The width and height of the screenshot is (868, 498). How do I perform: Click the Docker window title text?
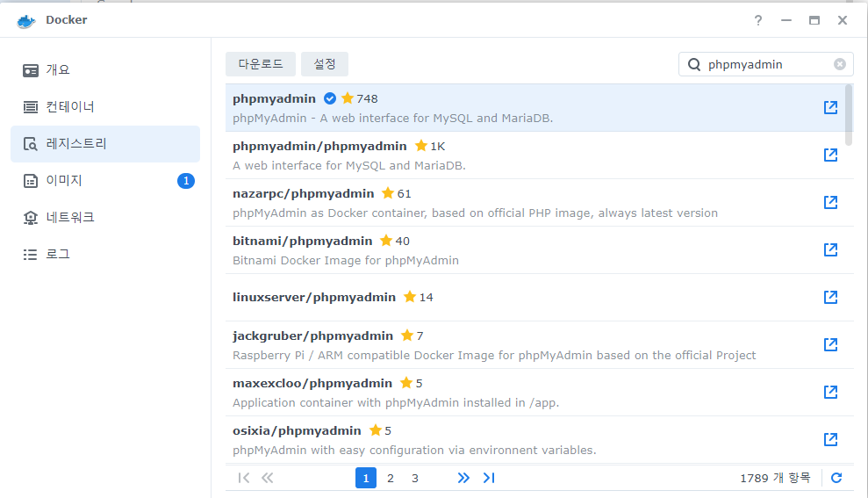coord(67,20)
